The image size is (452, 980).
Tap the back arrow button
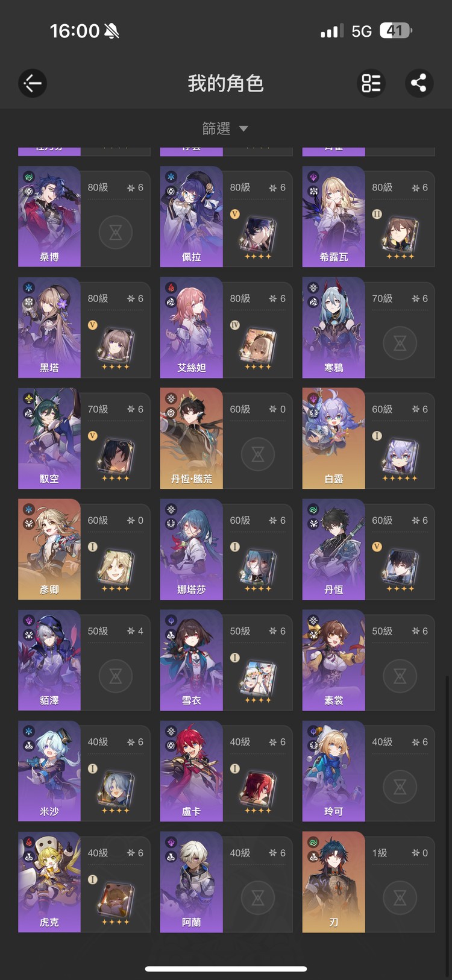(33, 83)
